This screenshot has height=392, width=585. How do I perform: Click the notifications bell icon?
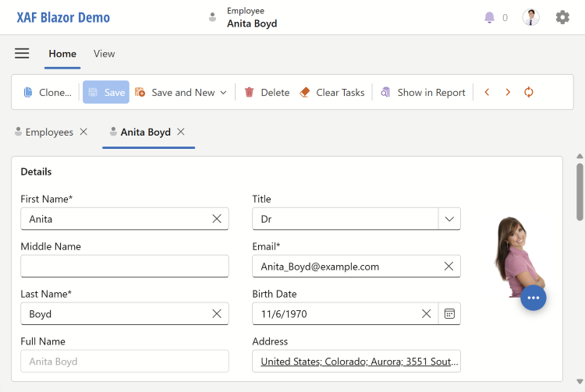490,17
